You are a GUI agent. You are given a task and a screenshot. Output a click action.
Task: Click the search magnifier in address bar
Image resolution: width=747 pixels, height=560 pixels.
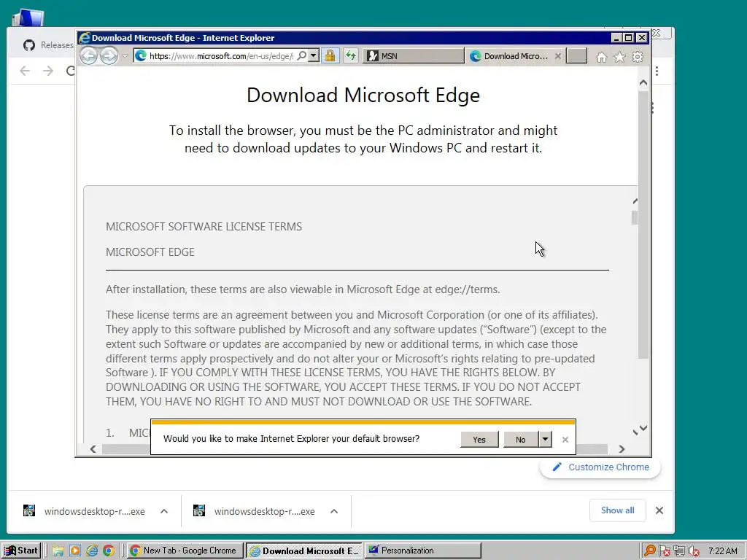[x=301, y=56]
